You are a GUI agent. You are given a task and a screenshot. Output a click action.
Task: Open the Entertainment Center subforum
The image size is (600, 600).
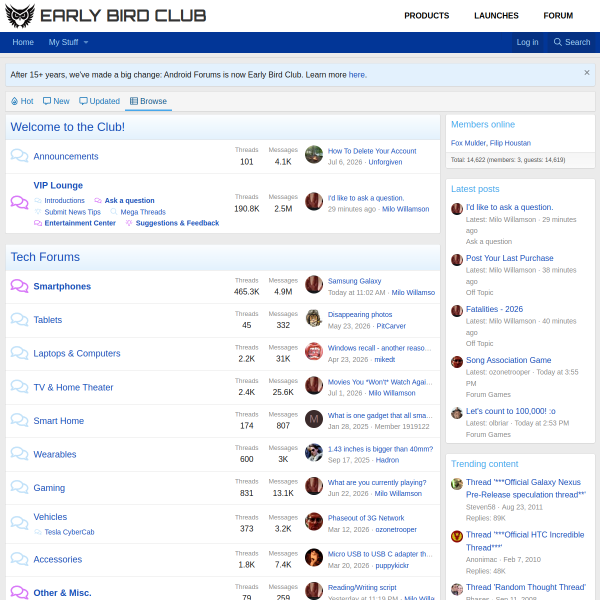80,223
